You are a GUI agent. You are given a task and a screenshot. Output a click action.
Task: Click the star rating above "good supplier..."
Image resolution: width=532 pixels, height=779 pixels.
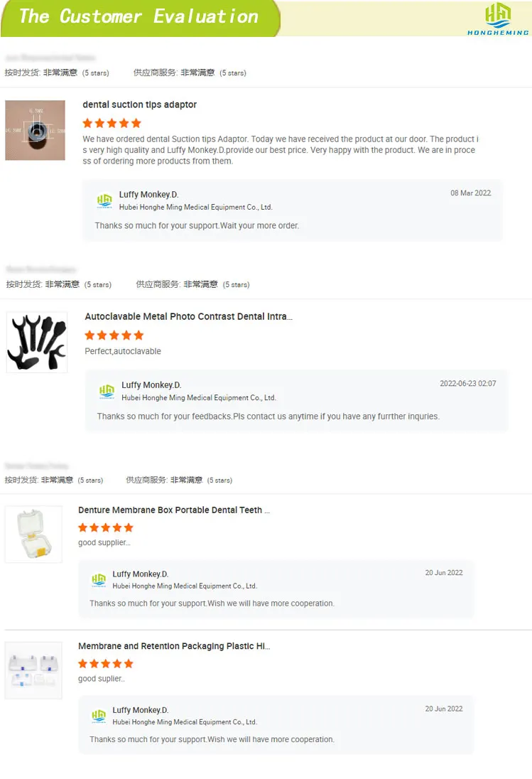click(106, 527)
